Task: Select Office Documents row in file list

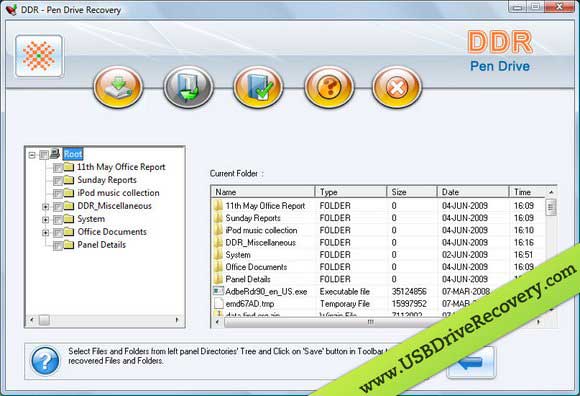Action: pos(378,267)
